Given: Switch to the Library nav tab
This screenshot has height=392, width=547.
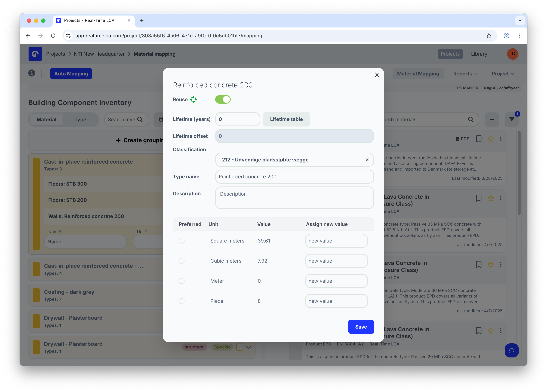Looking at the screenshot, I should click(x=479, y=54).
